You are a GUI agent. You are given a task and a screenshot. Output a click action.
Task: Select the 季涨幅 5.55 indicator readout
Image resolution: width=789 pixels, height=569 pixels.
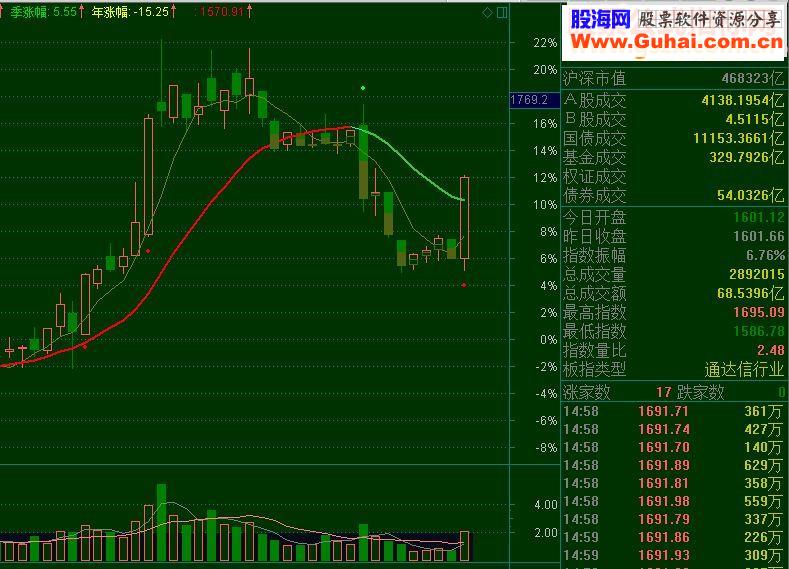[x=46, y=12]
